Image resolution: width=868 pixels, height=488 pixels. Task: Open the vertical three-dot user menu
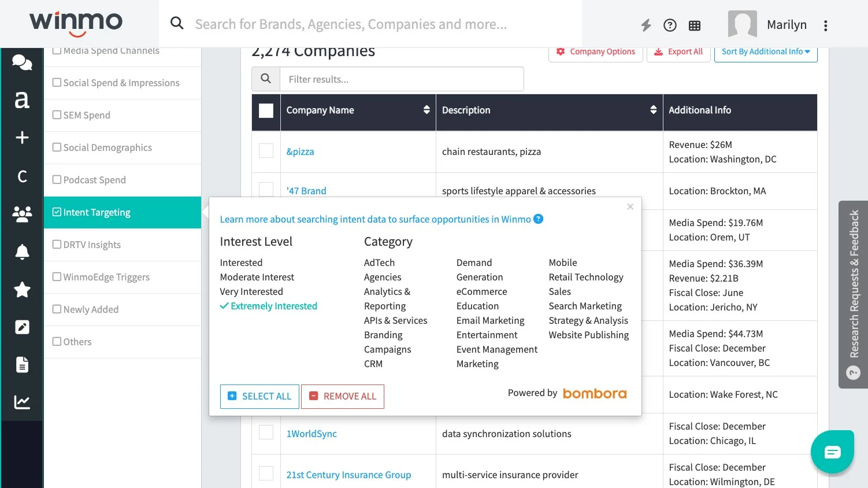(825, 25)
